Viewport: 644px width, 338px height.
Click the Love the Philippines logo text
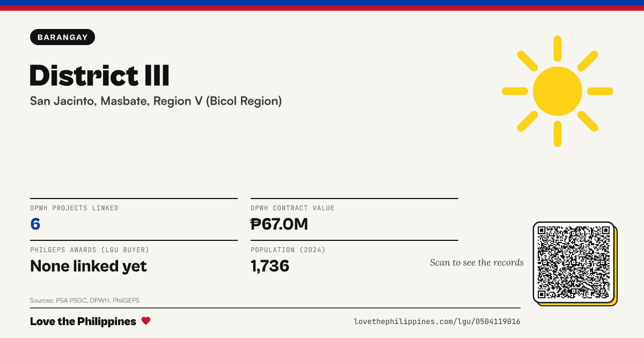coord(83,321)
